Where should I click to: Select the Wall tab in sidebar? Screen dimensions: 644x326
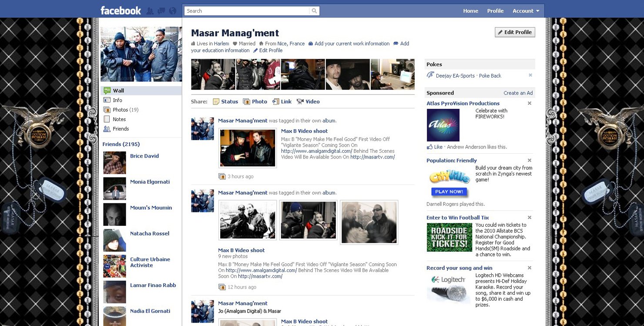(141, 91)
